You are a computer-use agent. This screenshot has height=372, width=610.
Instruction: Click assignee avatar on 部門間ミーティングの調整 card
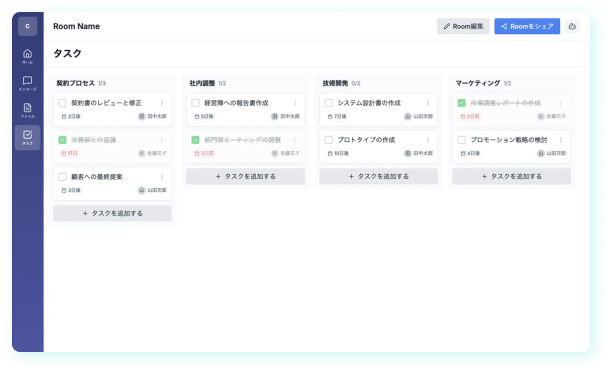(275, 153)
